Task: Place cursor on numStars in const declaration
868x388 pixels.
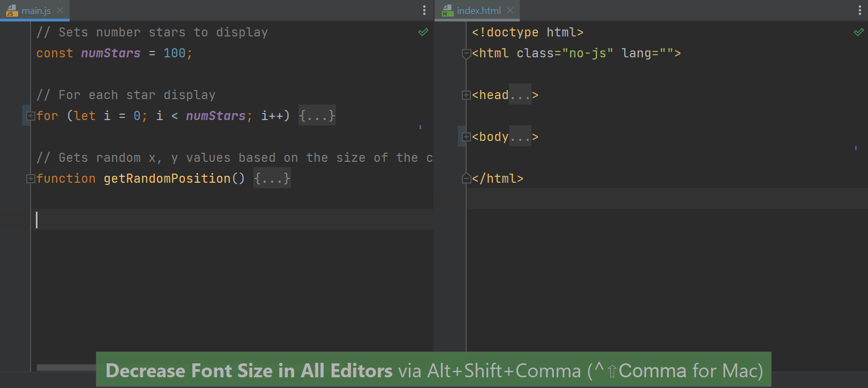Action: [110, 53]
